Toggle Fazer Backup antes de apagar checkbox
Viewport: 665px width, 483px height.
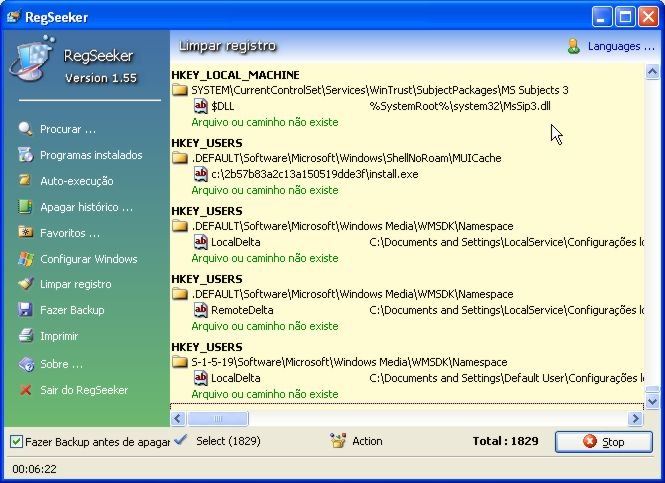point(16,441)
